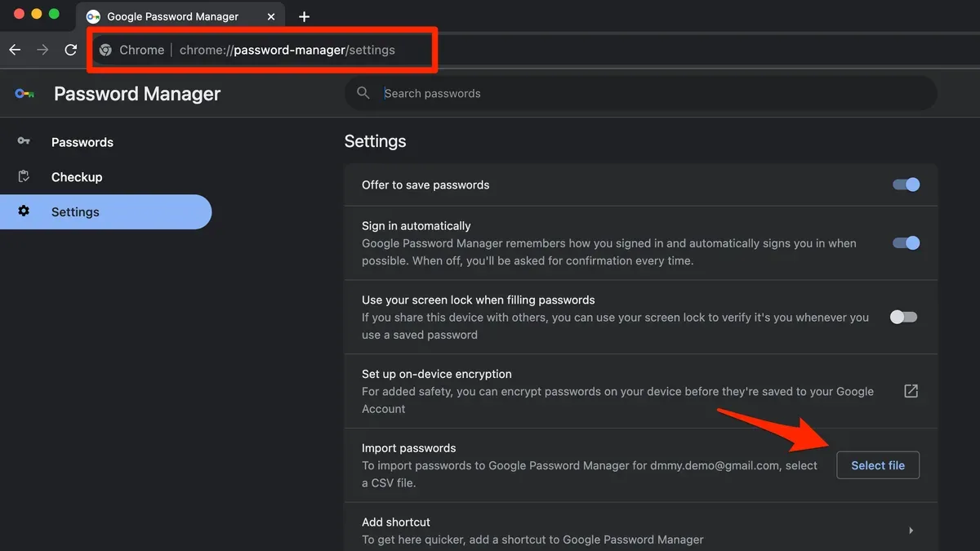The width and height of the screenshot is (980, 551).
Task: Close the Google Password Manager tab
Action: click(271, 16)
